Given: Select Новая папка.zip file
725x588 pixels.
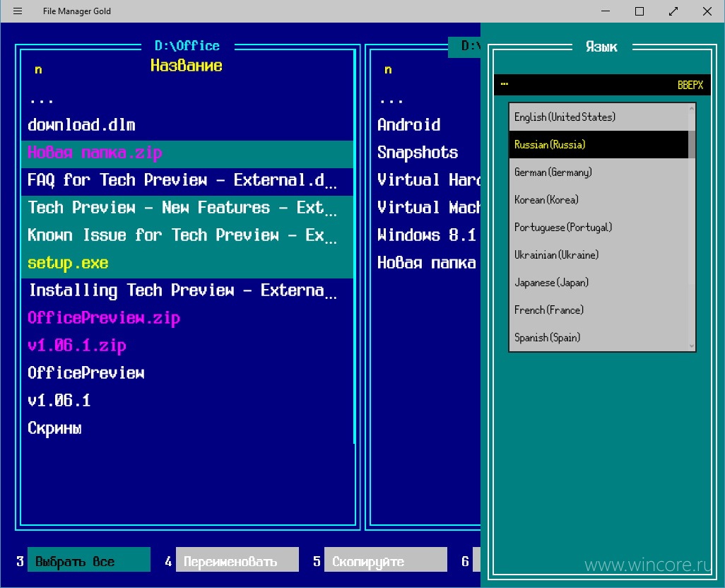Looking at the screenshot, I should point(187,153).
